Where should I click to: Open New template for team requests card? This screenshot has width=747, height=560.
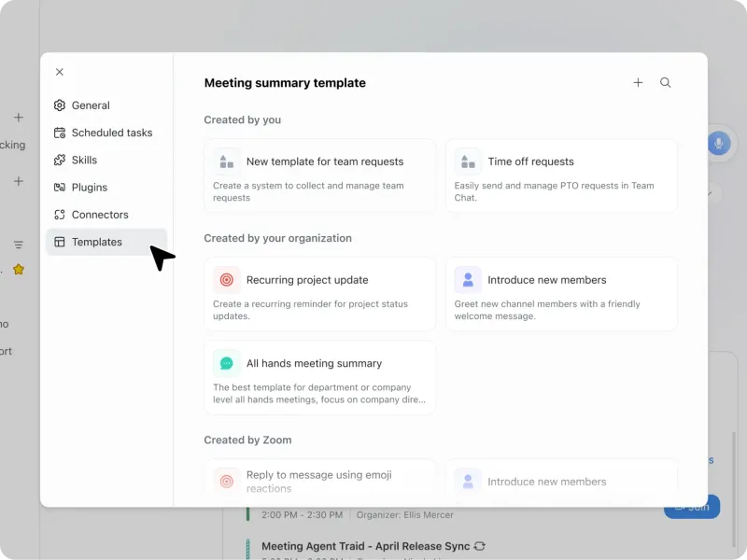pyautogui.click(x=319, y=176)
